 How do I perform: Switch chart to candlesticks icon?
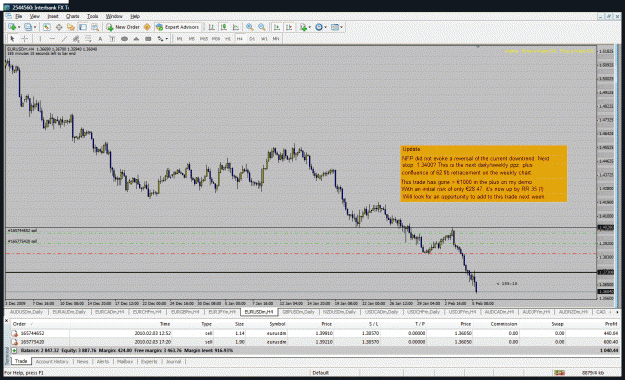point(224,27)
